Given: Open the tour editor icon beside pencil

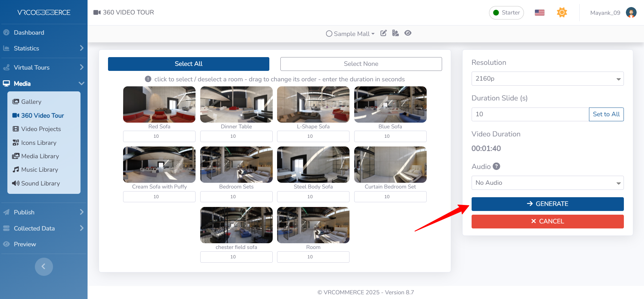Looking at the screenshot, I should [x=395, y=33].
